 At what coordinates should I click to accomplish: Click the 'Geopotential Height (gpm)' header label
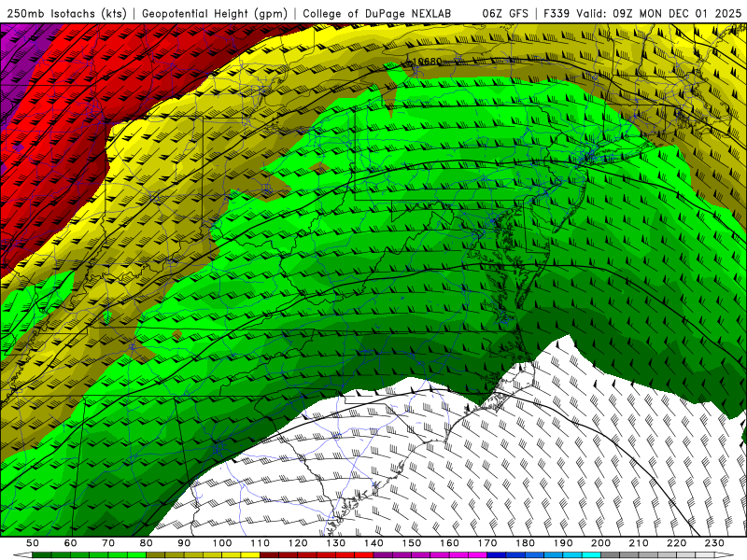[215, 13]
